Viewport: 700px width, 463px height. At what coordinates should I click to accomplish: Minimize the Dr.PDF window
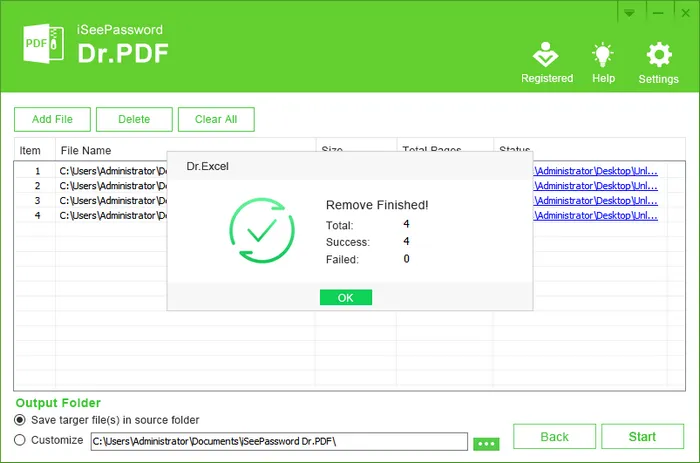pyautogui.click(x=658, y=13)
